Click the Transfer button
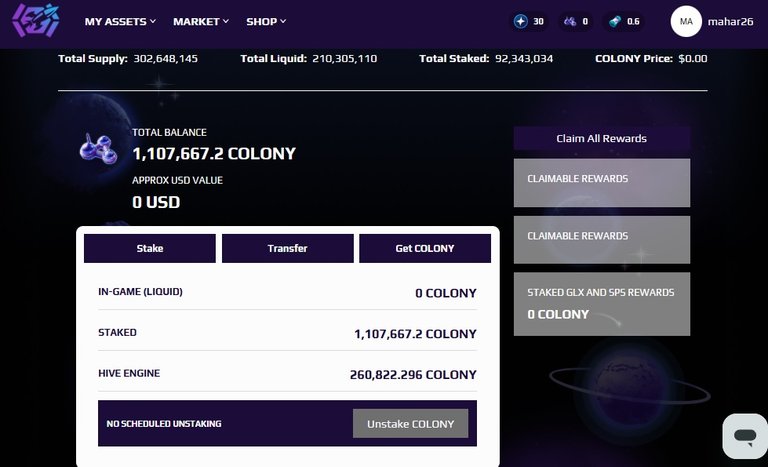This screenshot has height=467, width=768. coord(288,248)
